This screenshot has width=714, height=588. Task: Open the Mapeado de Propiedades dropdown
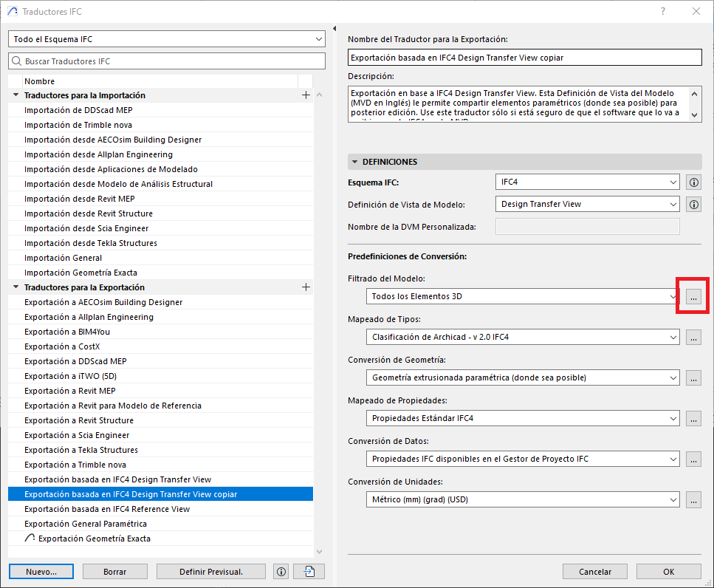coord(522,418)
